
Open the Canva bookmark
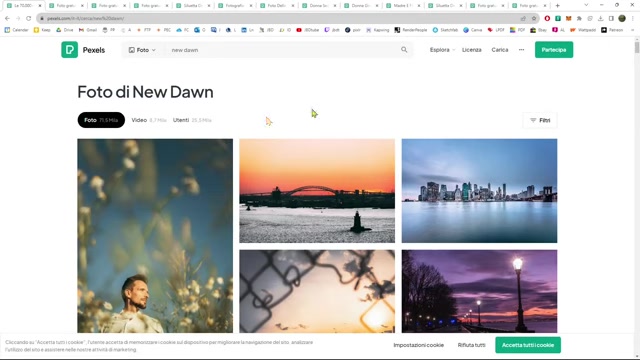[472, 30]
